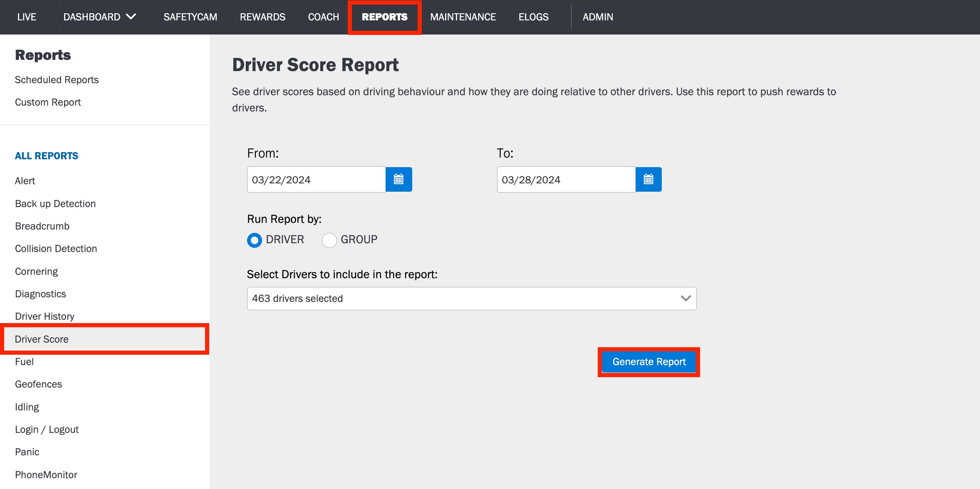This screenshot has width=980, height=489.
Task: Navigate to ELOGS
Action: point(533,17)
